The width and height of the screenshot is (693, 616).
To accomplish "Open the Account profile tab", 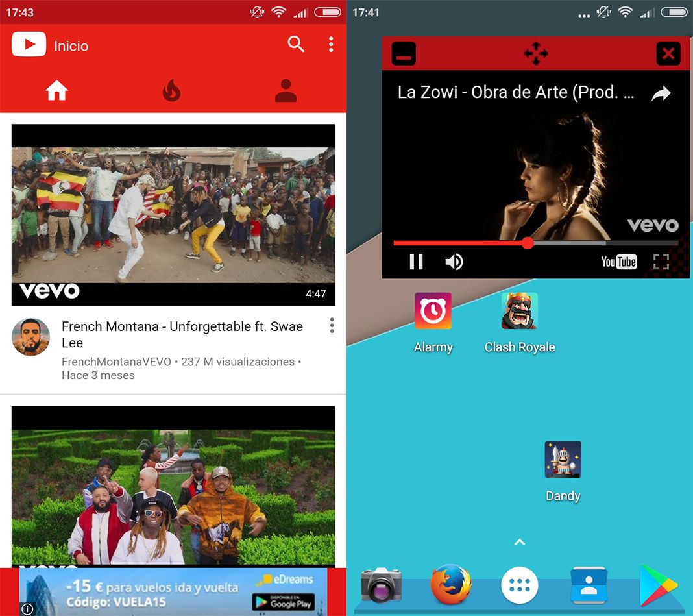I will tap(286, 92).
